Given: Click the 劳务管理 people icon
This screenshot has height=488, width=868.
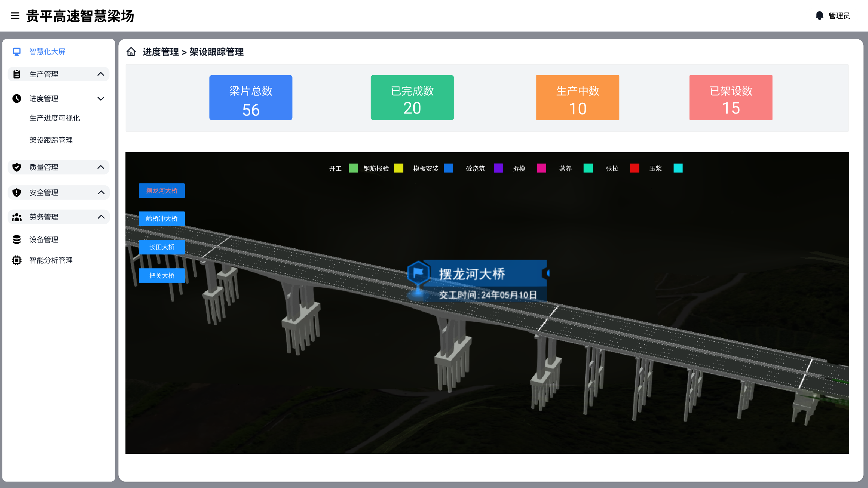Looking at the screenshot, I should (x=17, y=217).
